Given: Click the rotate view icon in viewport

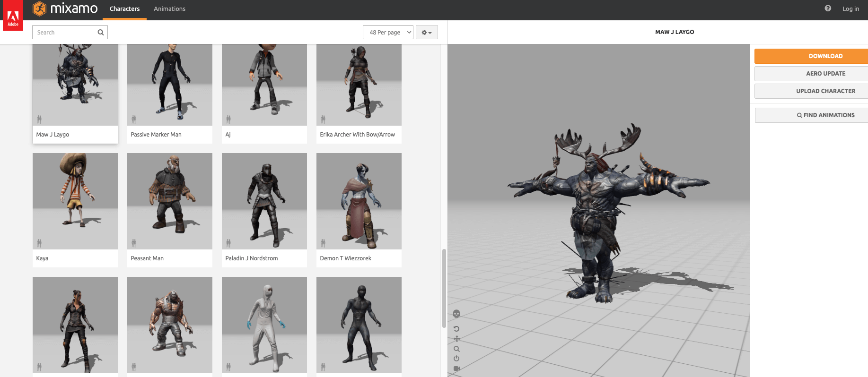Looking at the screenshot, I should [456, 329].
